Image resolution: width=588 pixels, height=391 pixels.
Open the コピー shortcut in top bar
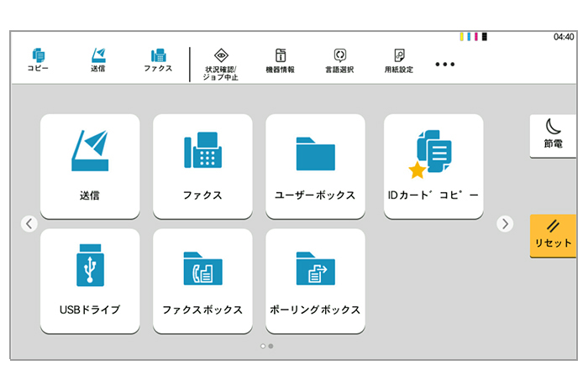tap(38, 60)
